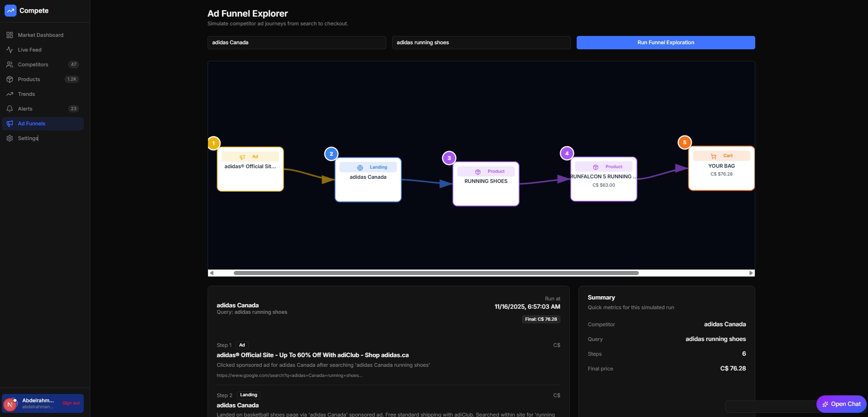The height and width of the screenshot is (417, 868).
Task: Open Settings page
Action: [x=43, y=138]
